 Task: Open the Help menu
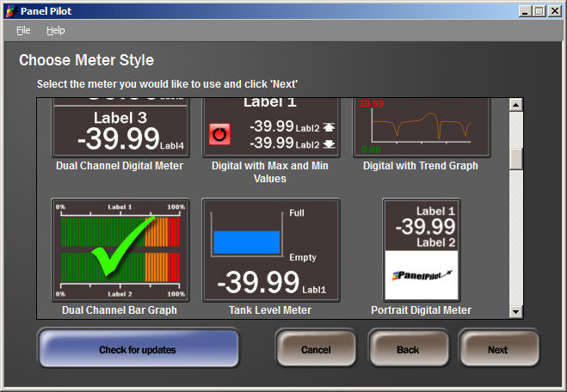pos(56,30)
